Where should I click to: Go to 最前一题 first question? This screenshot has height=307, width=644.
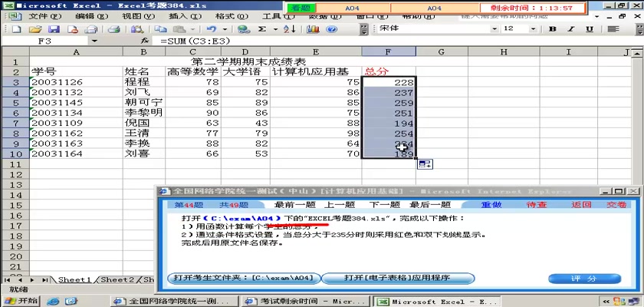294,205
